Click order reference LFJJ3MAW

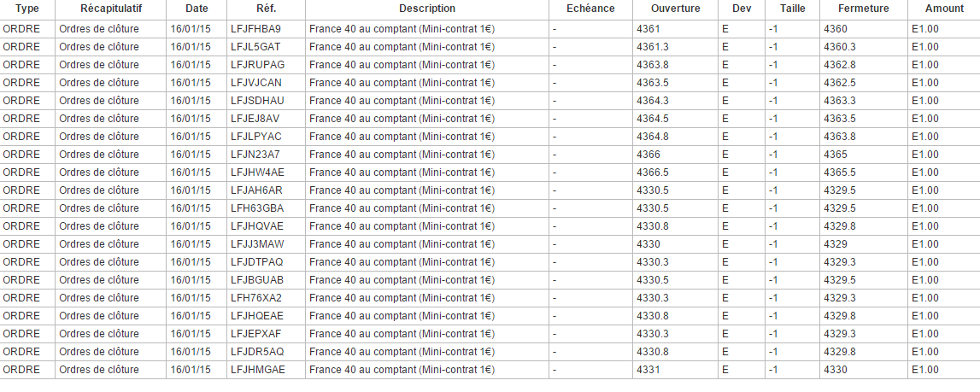pyautogui.click(x=256, y=244)
